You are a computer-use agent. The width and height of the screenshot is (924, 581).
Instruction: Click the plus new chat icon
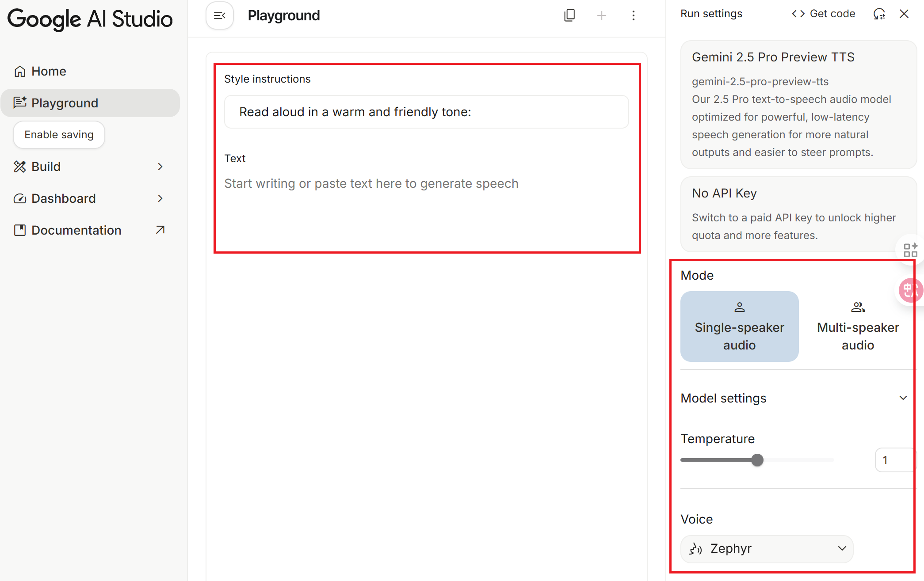click(601, 16)
